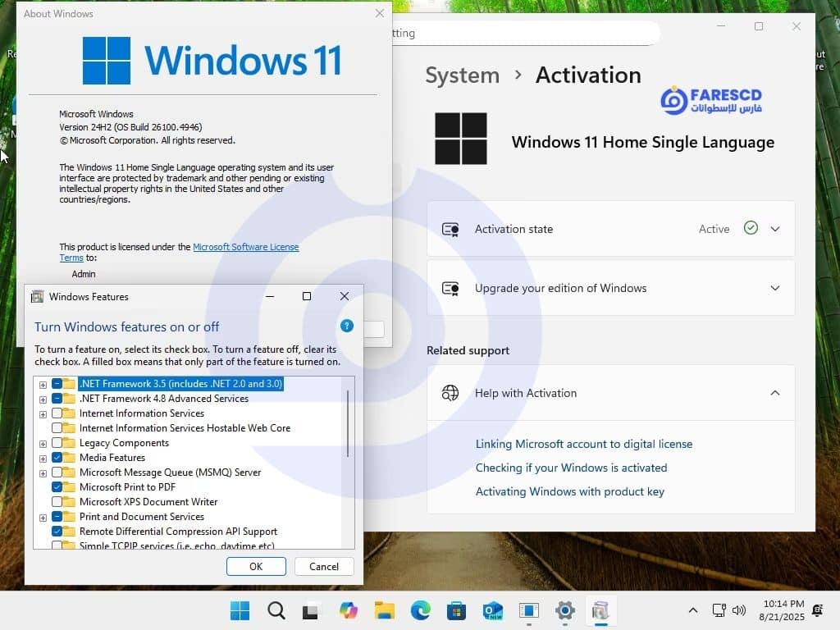Toggle .NET Framework 3.5 checkbox
The height and width of the screenshot is (630, 840).
[57, 384]
